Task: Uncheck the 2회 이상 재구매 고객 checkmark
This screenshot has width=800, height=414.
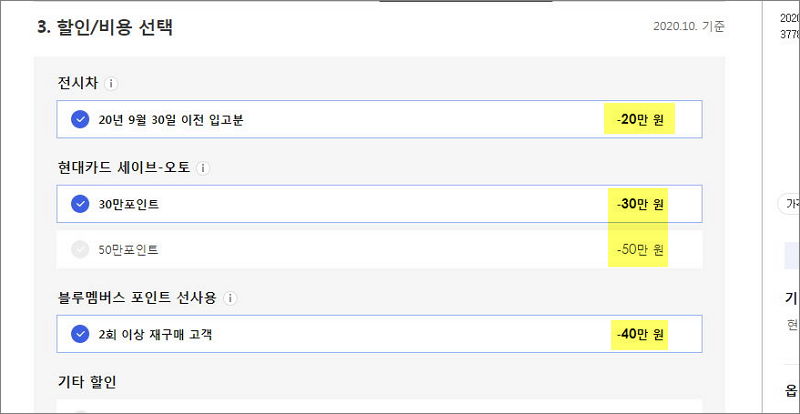Action: [x=80, y=334]
